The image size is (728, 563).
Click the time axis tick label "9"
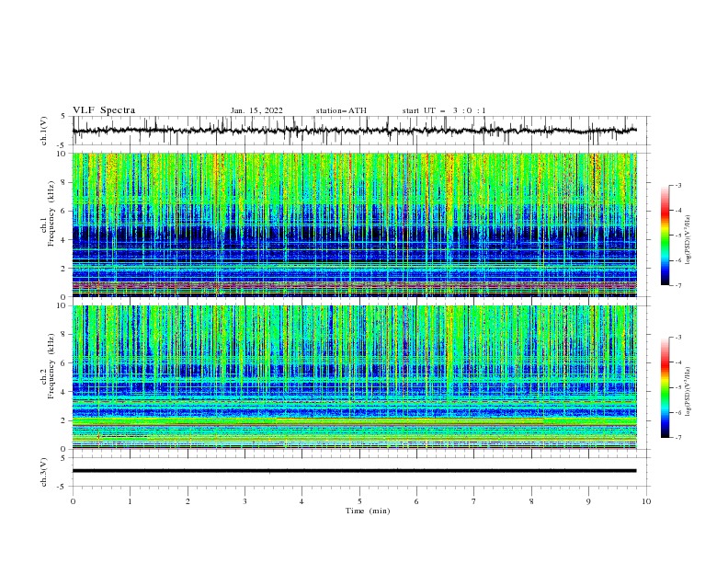(588, 501)
